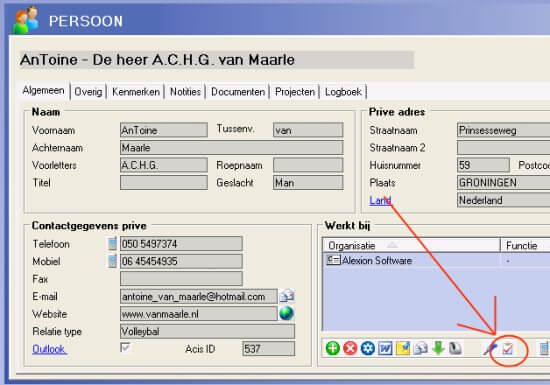Click the Land link

tap(380, 200)
